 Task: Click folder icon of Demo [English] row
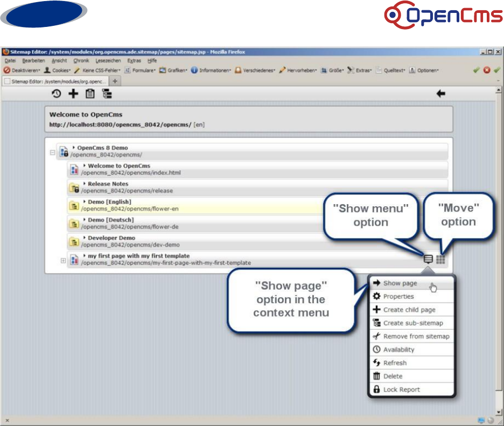click(x=74, y=205)
